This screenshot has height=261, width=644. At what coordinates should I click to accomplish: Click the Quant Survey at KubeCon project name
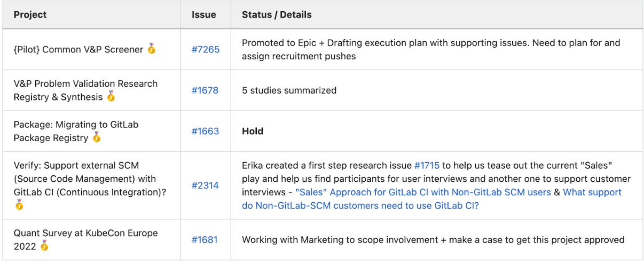click(85, 233)
